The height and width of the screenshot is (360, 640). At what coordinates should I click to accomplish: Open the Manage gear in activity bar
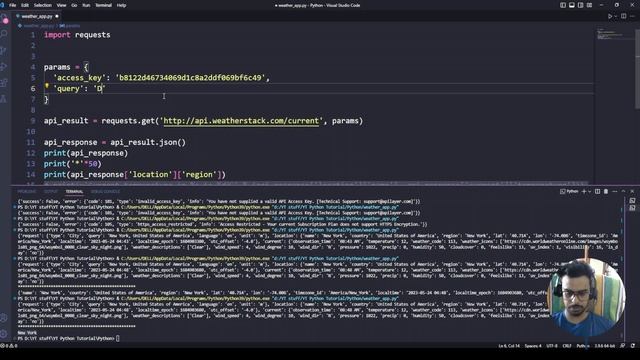(x=4, y=334)
